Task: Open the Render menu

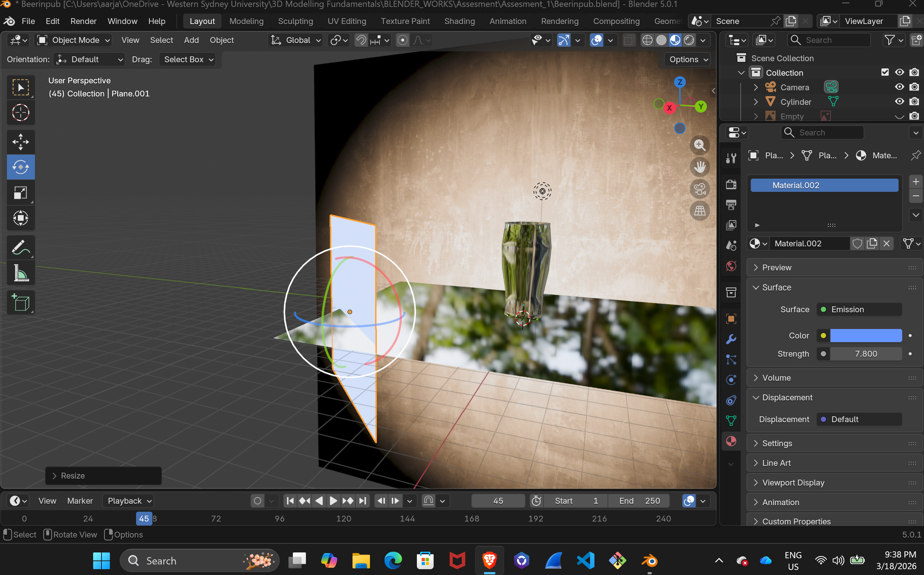Action: (83, 21)
